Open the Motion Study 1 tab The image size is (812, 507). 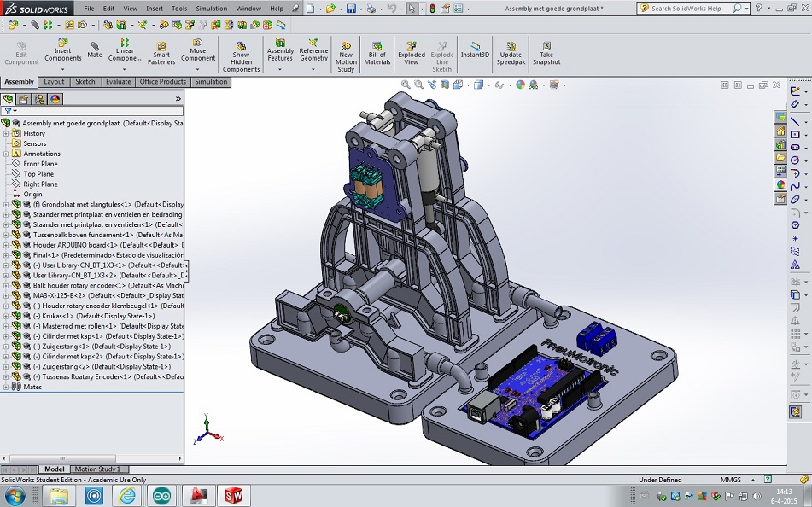click(98, 469)
